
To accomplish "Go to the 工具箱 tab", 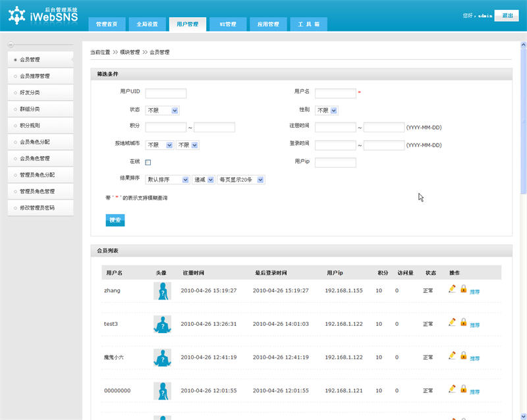I will click(x=308, y=24).
